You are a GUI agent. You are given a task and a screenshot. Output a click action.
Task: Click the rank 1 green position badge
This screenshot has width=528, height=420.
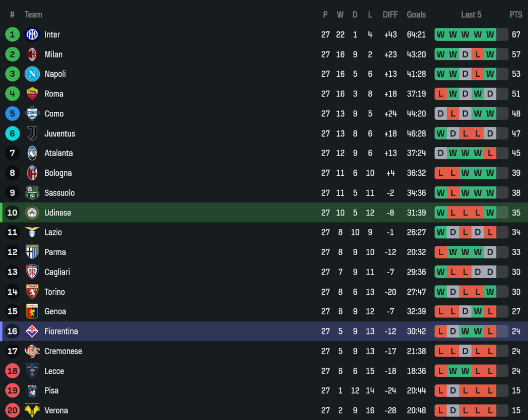(12, 35)
